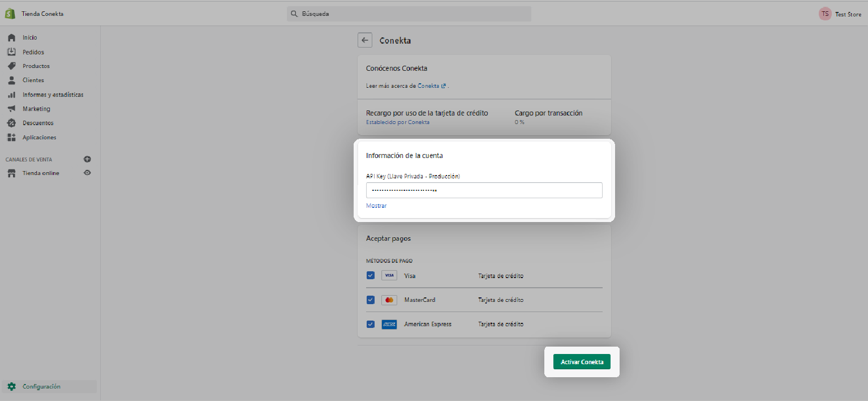The image size is (868, 401).
Task: Click the Tienda online storefront icon
Action: [11, 173]
